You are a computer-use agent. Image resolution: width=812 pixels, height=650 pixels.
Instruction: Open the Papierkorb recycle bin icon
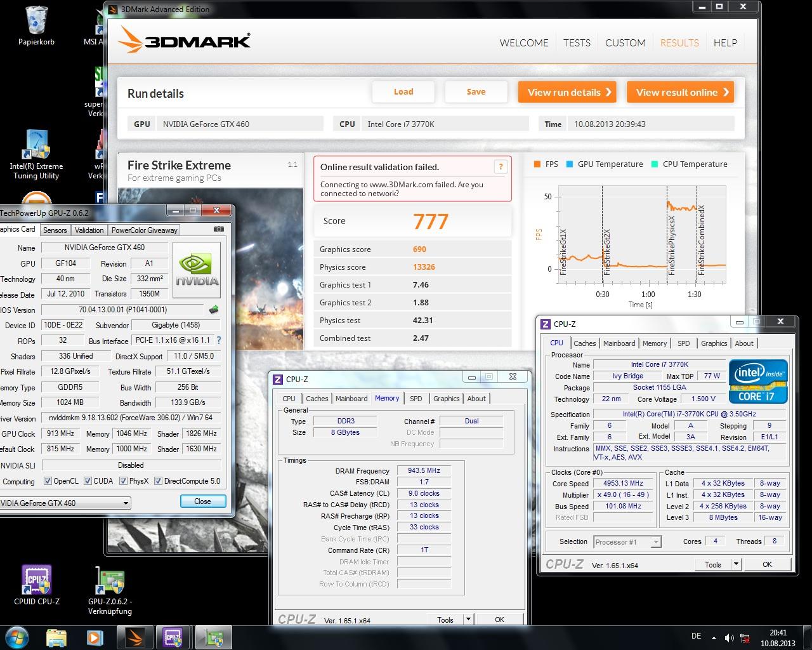tap(36, 26)
